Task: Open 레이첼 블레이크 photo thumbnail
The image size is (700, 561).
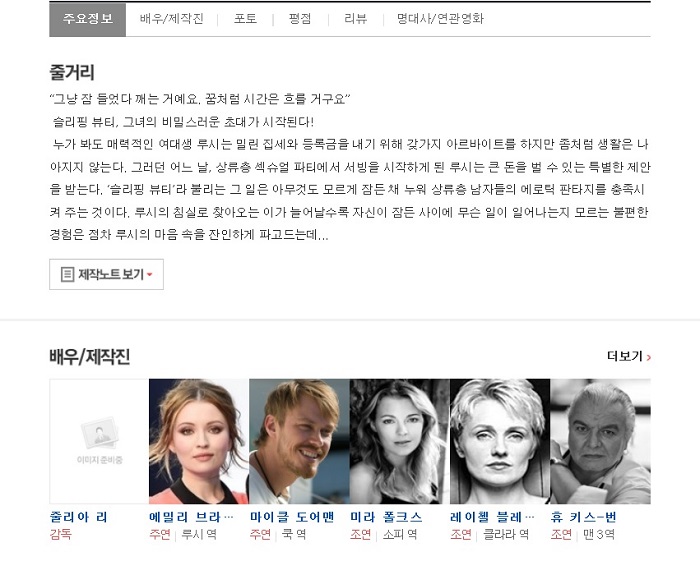Action: click(x=500, y=441)
